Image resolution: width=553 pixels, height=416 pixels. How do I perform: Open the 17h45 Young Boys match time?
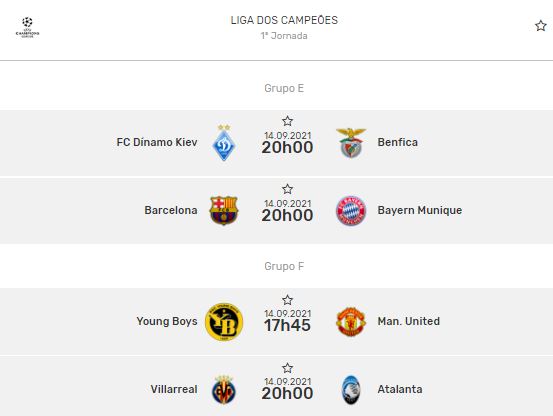(x=287, y=325)
